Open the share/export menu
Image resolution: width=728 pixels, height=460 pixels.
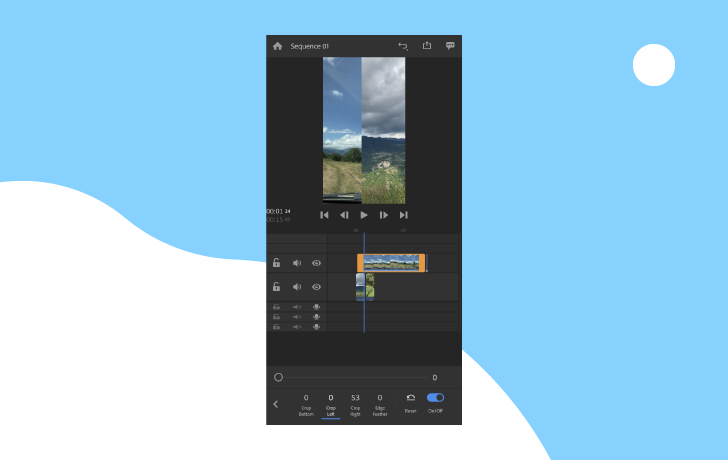coord(427,45)
